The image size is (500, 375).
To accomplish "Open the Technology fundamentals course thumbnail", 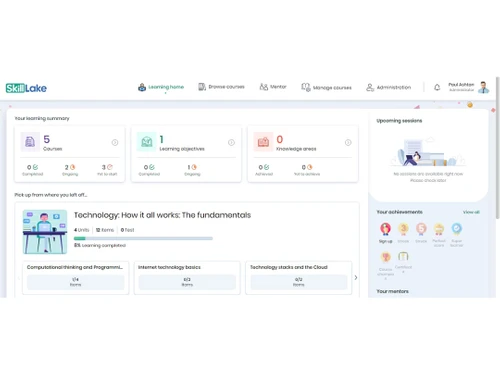I will tap(45, 232).
